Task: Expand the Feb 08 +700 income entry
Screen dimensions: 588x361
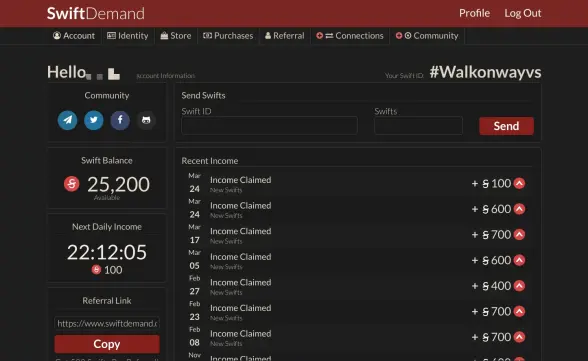Action: [x=519, y=337]
